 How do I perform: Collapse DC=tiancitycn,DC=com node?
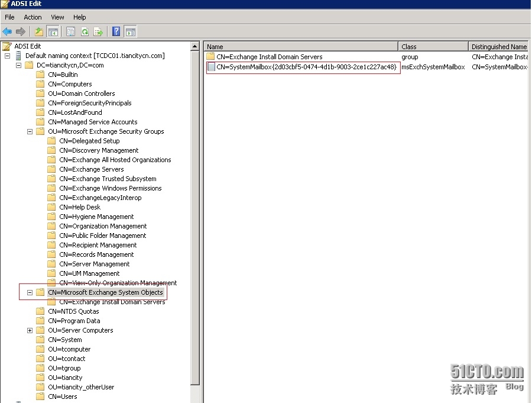pyautogui.click(x=19, y=65)
